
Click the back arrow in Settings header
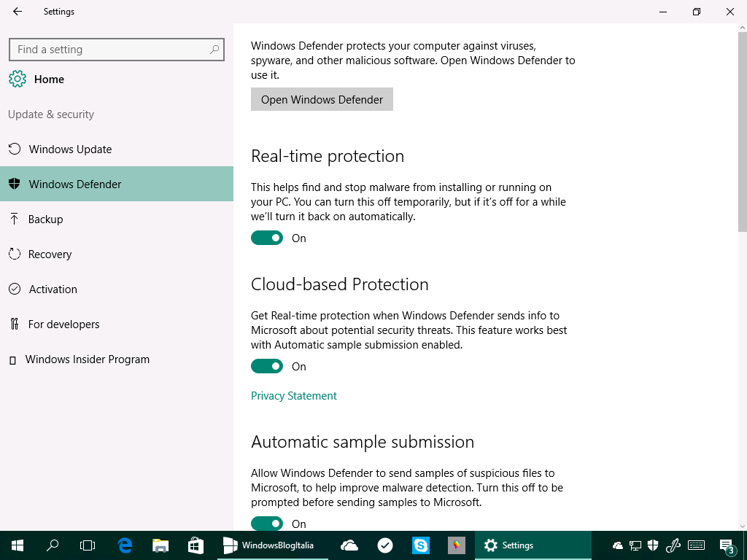18,12
